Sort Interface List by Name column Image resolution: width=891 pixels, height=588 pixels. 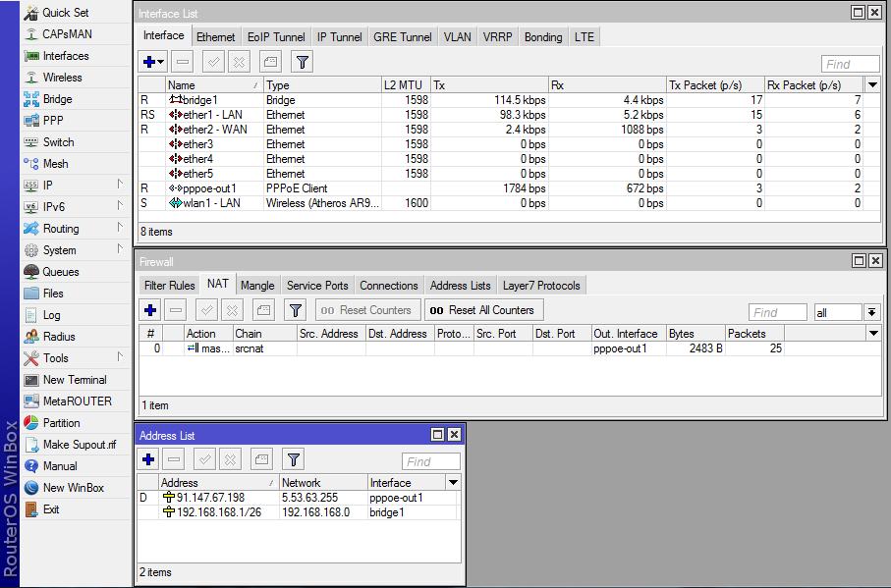(214, 85)
